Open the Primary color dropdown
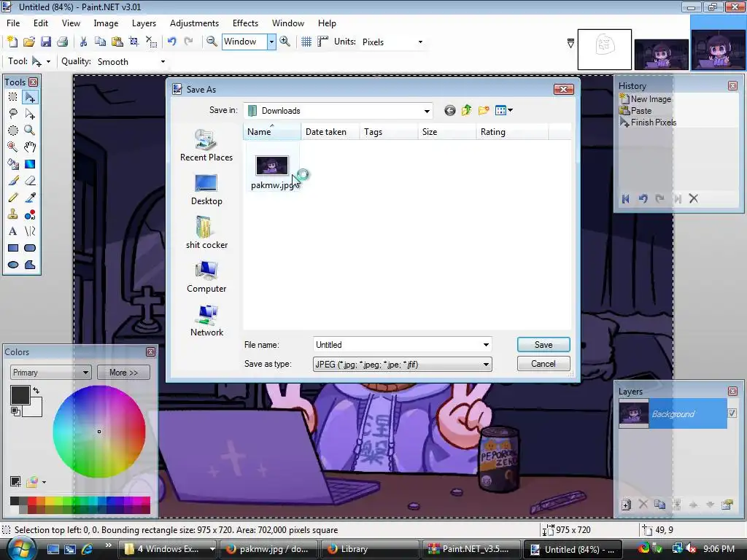The height and width of the screenshot is (560, 747). [x=50, y=373]
